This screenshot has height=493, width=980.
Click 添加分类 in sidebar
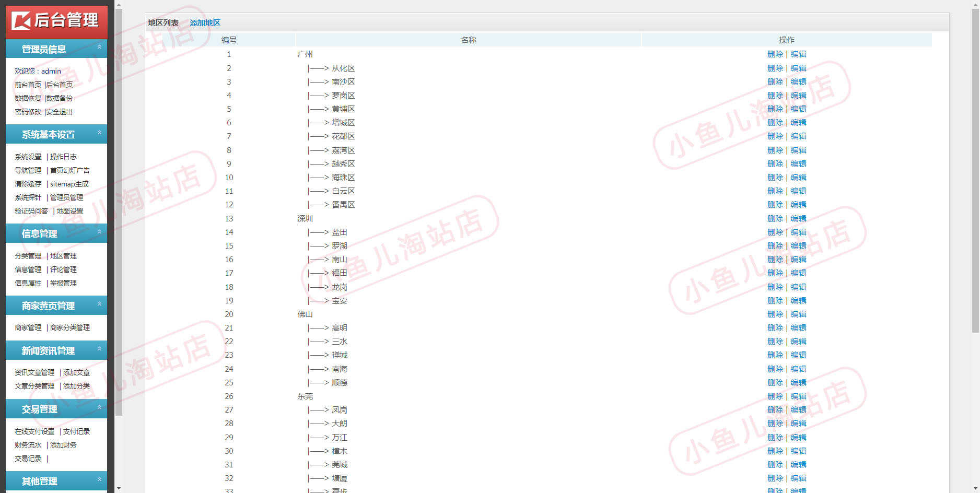click(76, 386)
